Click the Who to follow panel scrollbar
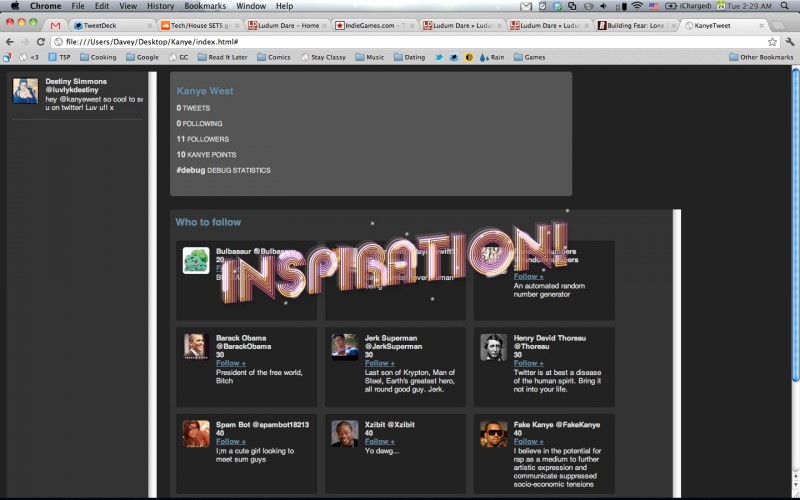This screenshot has height=500, width=800. 677,353
